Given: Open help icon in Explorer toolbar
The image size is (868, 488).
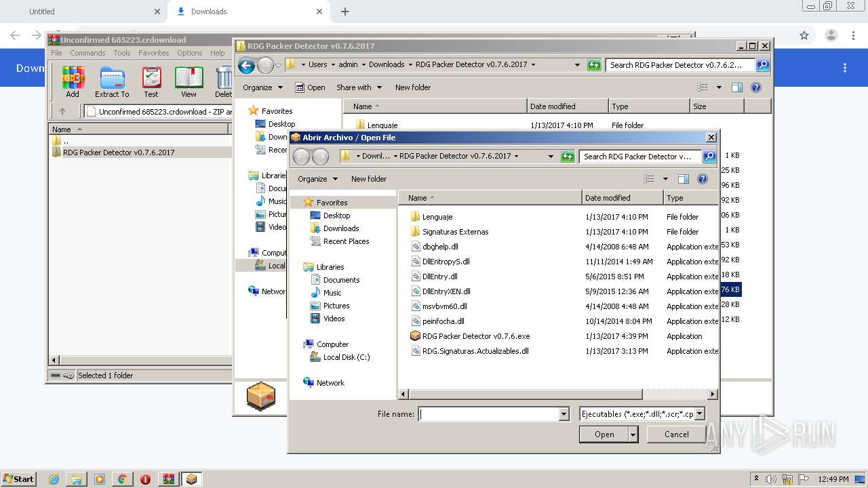Looking at the screenshot, I should (756, 87).
